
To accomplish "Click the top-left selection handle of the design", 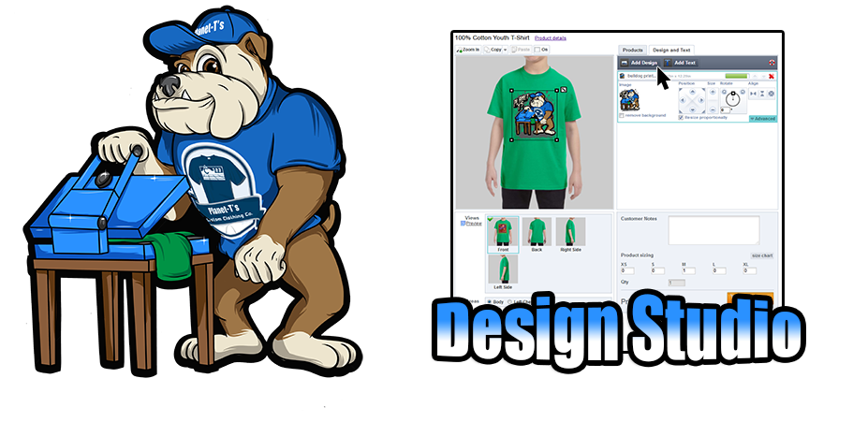I will [x=511, y=91].
